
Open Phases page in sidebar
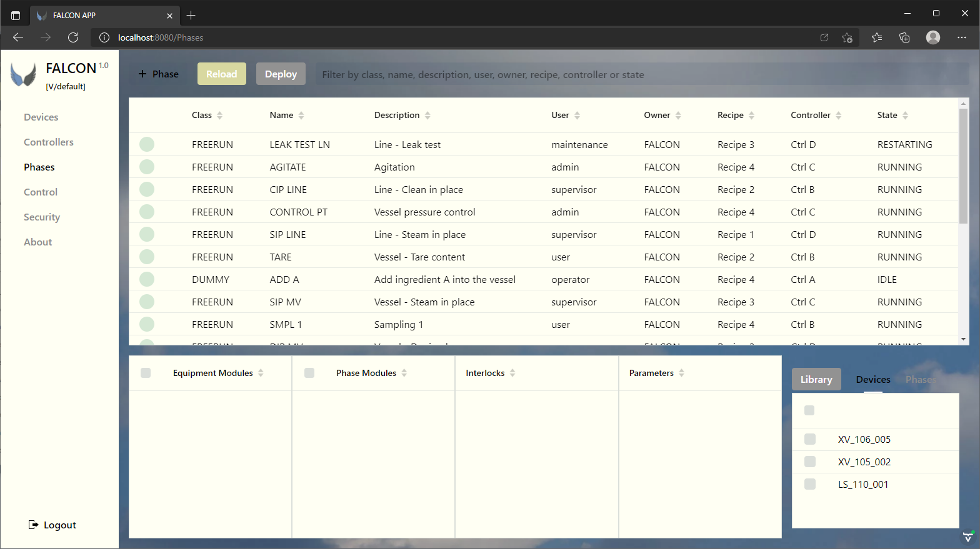point(39,167)
